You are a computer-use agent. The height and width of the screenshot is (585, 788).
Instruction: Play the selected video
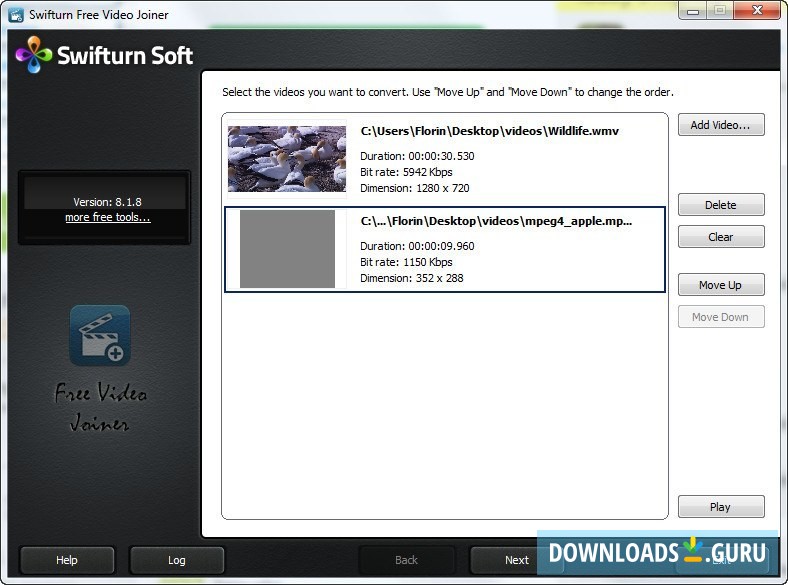(721, 507)
